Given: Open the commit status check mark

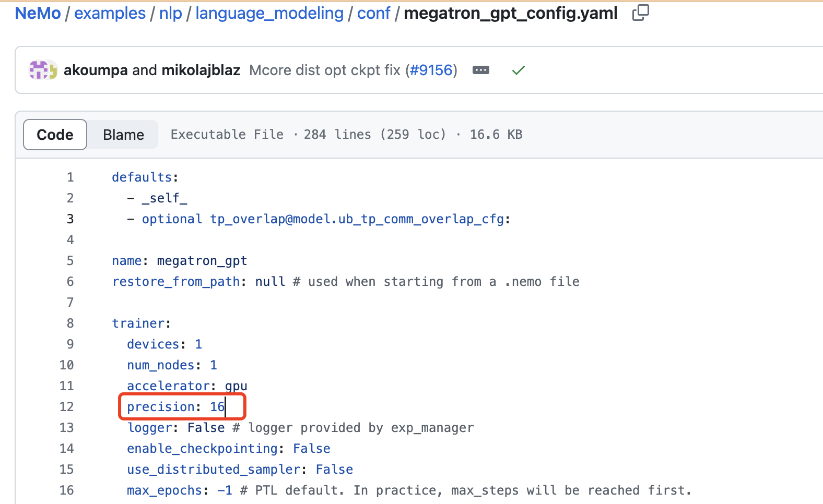Looking at the screenshot, I should click(519, 70).
